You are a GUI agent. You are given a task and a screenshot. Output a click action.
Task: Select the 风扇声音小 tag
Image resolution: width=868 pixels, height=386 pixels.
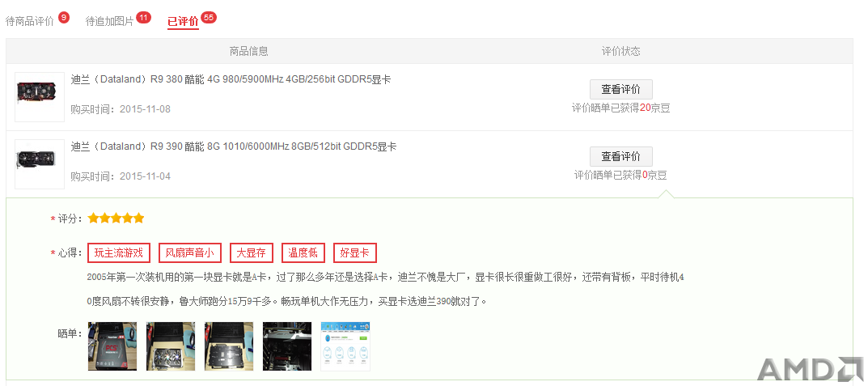point(190,253)
